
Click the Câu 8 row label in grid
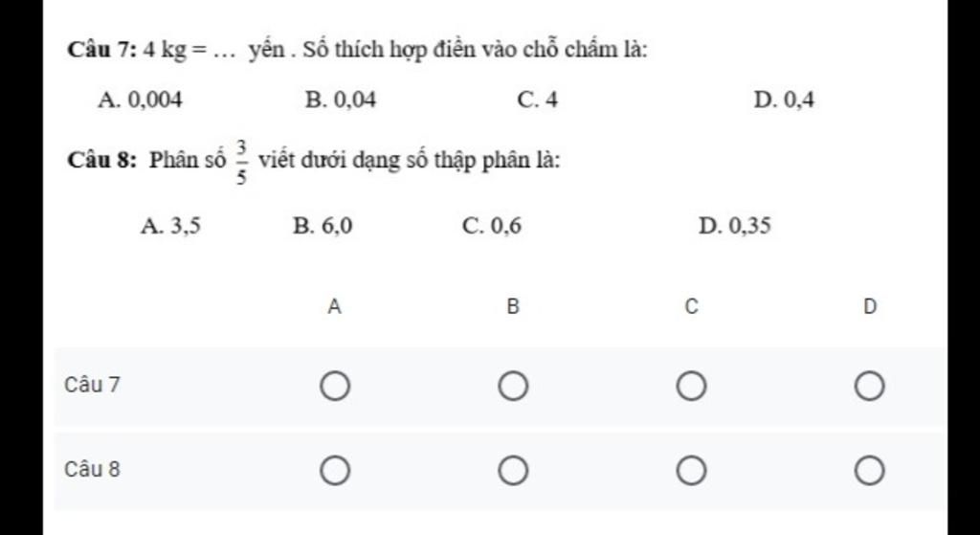coord(93,469)
